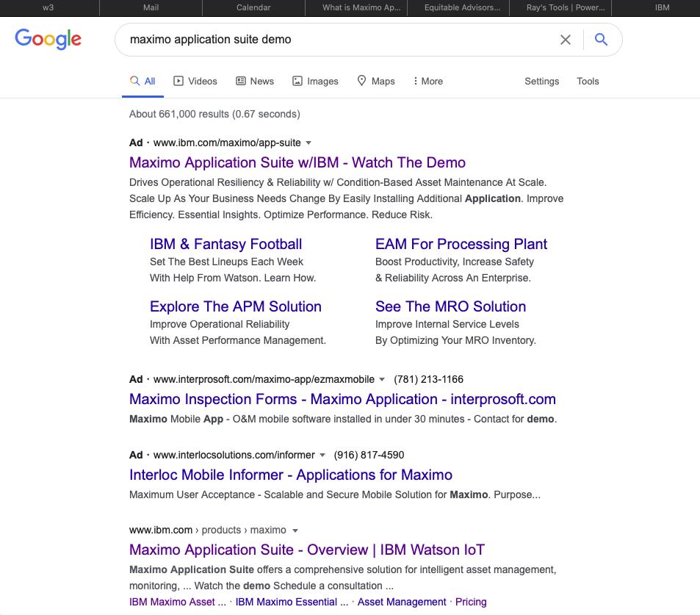Click the magnifier icon on the All filter
The width and height of the screenshot is (700, 615).
click(x=134, y=81)
